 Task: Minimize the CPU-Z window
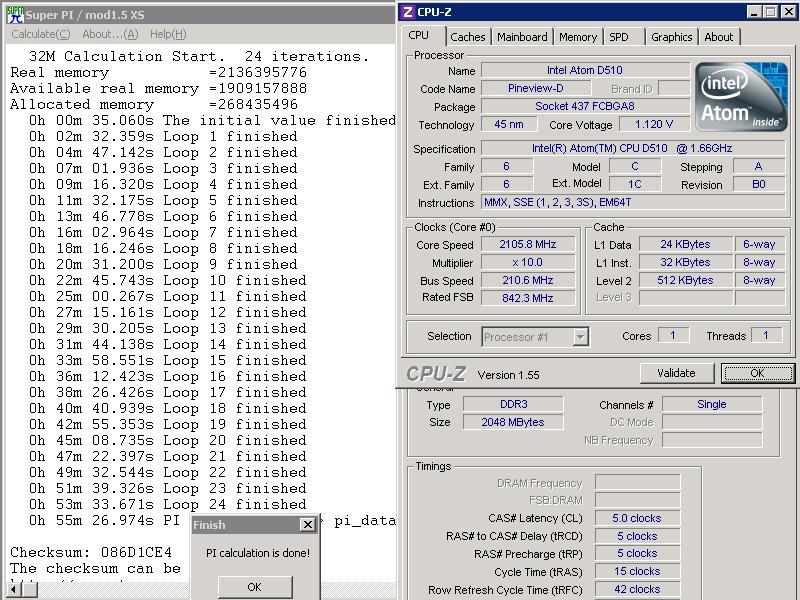(754, 12)
